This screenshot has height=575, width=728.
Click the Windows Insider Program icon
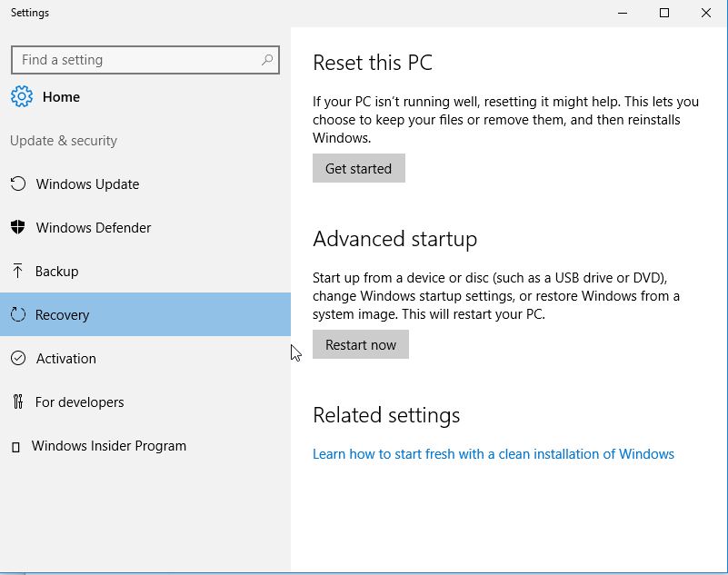pyautogui.click(x=15, y=447)
